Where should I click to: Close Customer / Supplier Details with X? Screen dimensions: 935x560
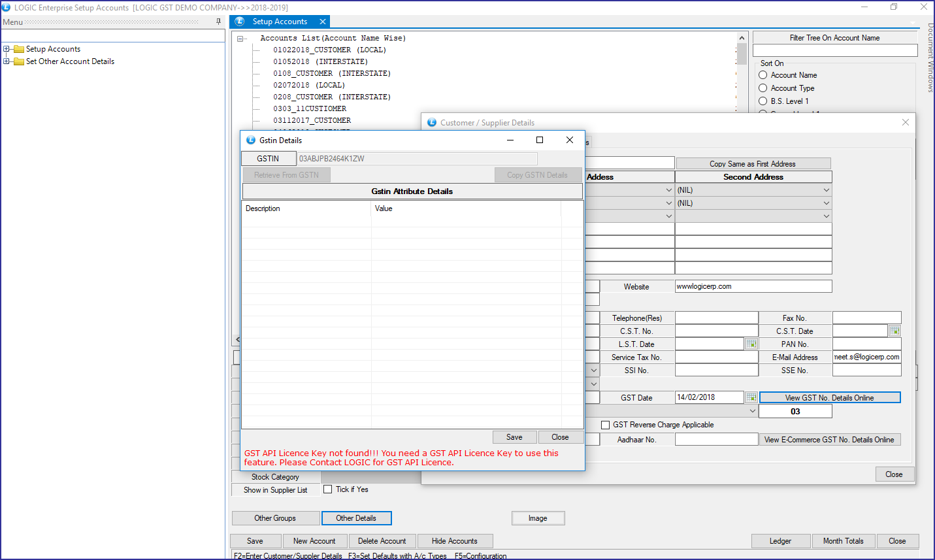tap(906, 122)
